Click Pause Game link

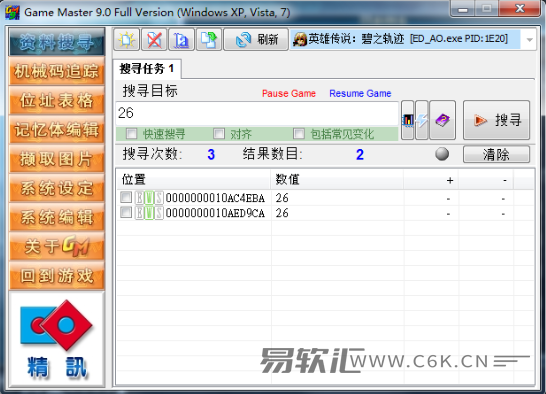point(289,93)
